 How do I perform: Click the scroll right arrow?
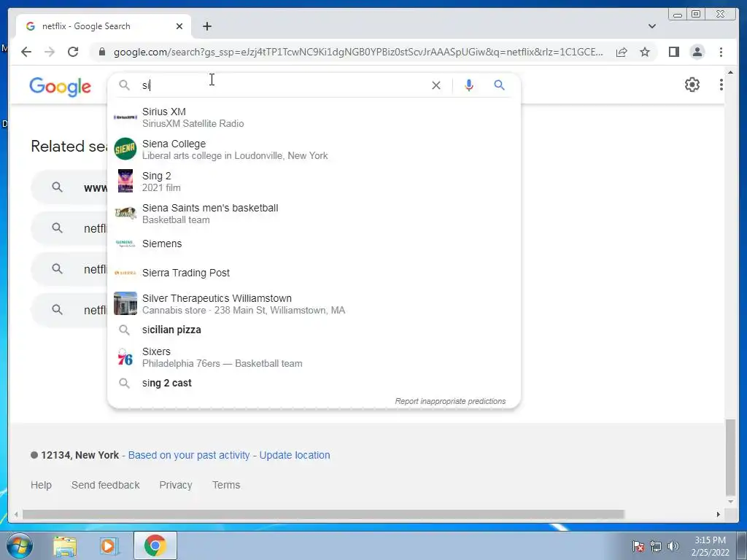coord(718,514)
